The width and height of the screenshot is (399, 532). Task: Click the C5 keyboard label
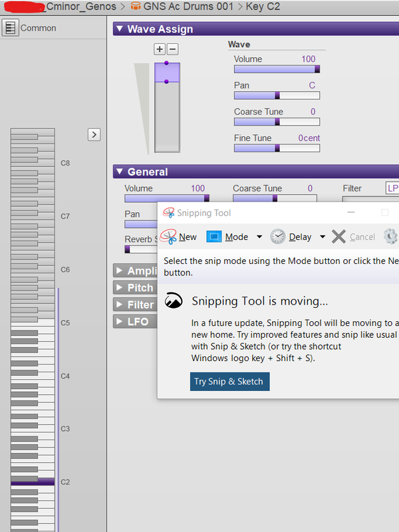tap(65, 323)
